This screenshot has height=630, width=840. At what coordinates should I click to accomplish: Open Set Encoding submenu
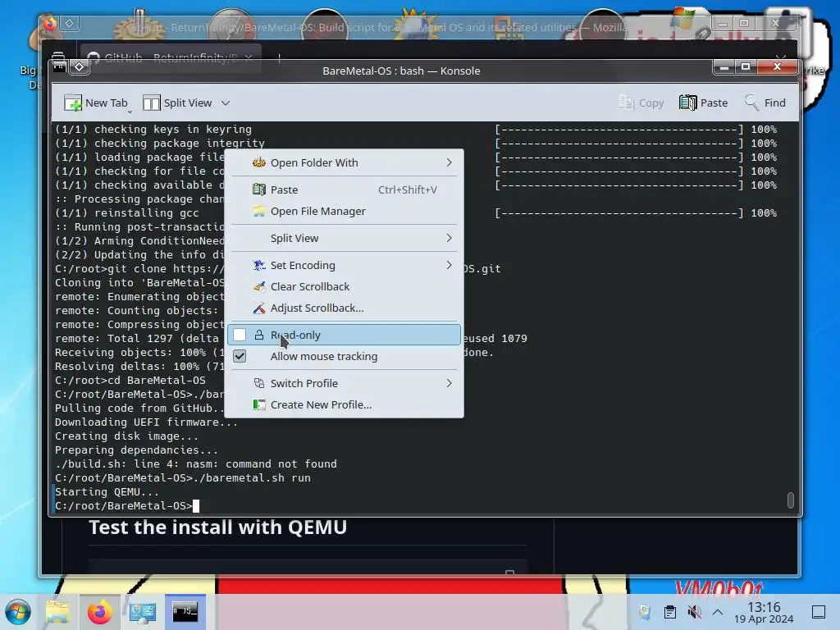[x=344, y=265]
